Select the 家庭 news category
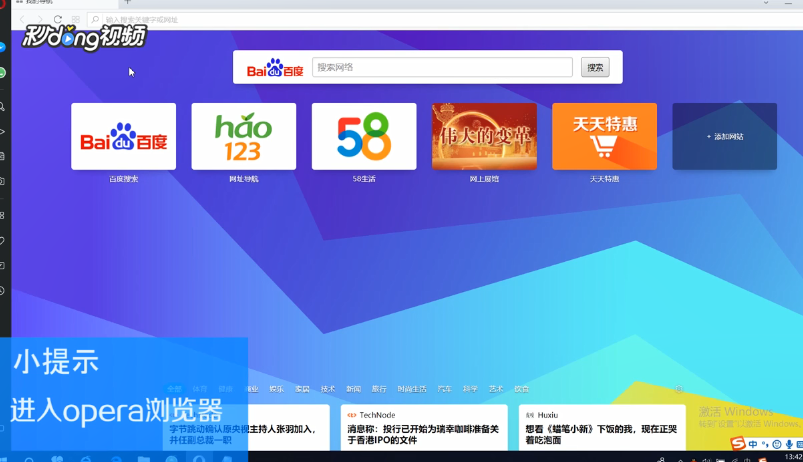The height and width of the screenshot is (462, 803). [302, 389]
